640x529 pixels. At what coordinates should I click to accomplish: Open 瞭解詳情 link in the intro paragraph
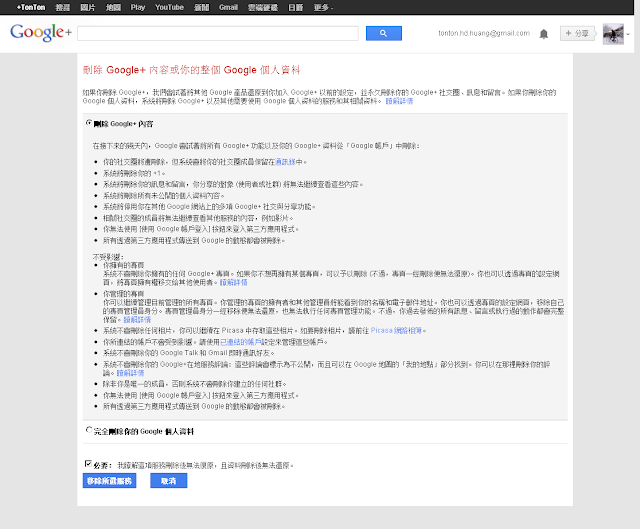click(x=399, y=101)
